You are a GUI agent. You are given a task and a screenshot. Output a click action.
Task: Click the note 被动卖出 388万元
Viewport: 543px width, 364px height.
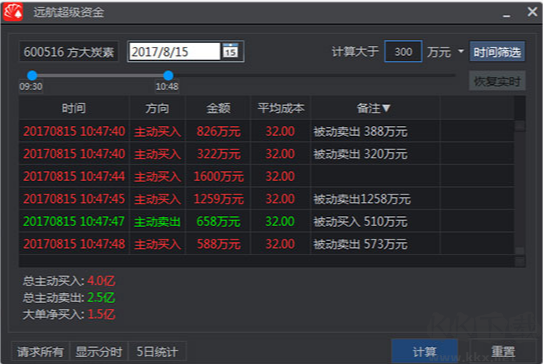[360, 132]
